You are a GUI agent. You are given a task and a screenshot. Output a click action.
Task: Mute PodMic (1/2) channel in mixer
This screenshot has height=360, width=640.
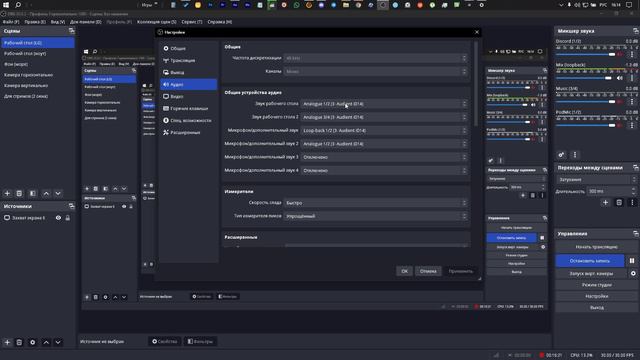pos(620,125)
